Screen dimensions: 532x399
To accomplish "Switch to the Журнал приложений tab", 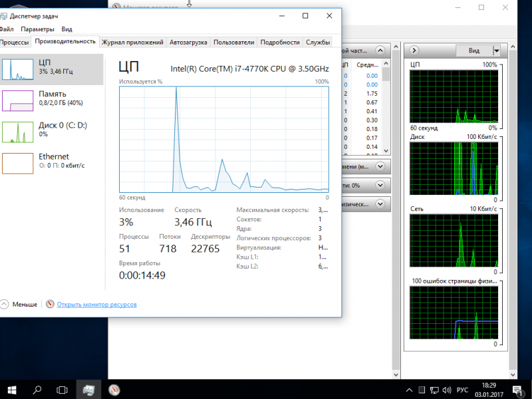I will point(132,43).
